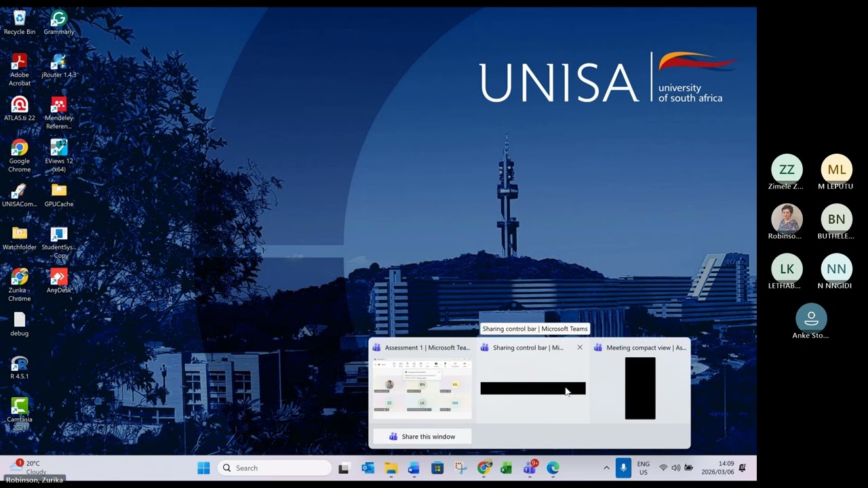Select the GPUCache folder on desktop

pos(59,195)
